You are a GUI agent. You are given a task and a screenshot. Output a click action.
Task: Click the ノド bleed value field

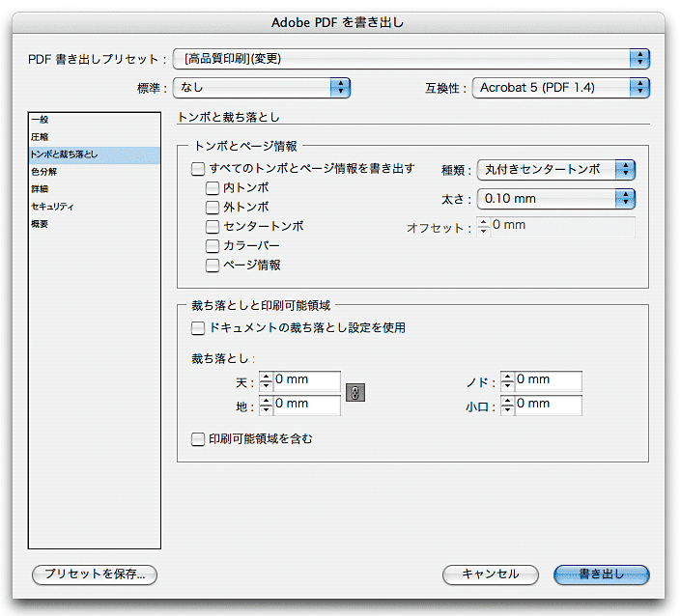tap(548, 380)
